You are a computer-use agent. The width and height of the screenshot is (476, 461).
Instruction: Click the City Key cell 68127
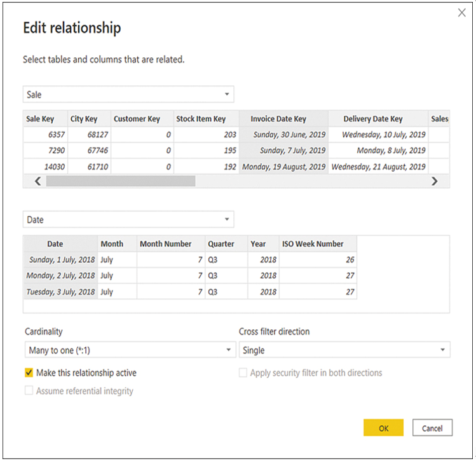pyautogui.click(x=89, y=135)
